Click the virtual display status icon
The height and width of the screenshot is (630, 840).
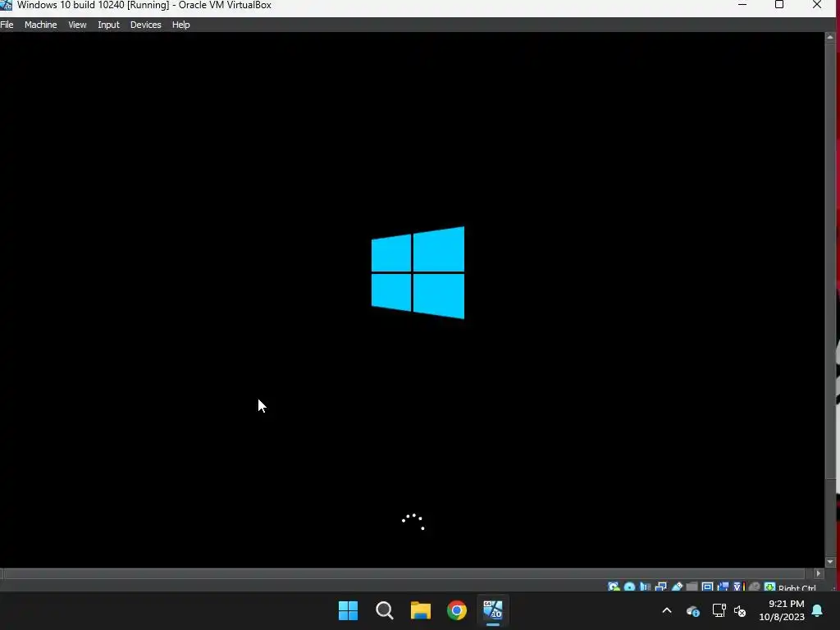pos(707,587)
